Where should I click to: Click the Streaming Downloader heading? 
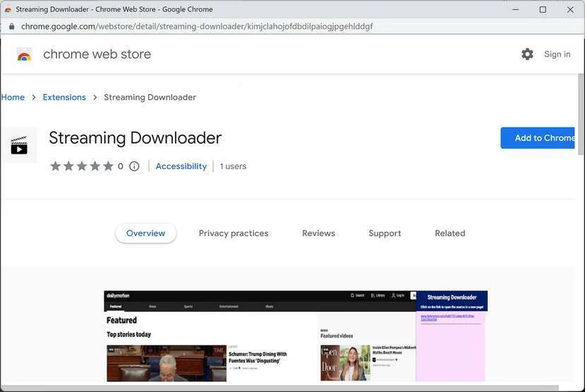[x=135, y=138]
